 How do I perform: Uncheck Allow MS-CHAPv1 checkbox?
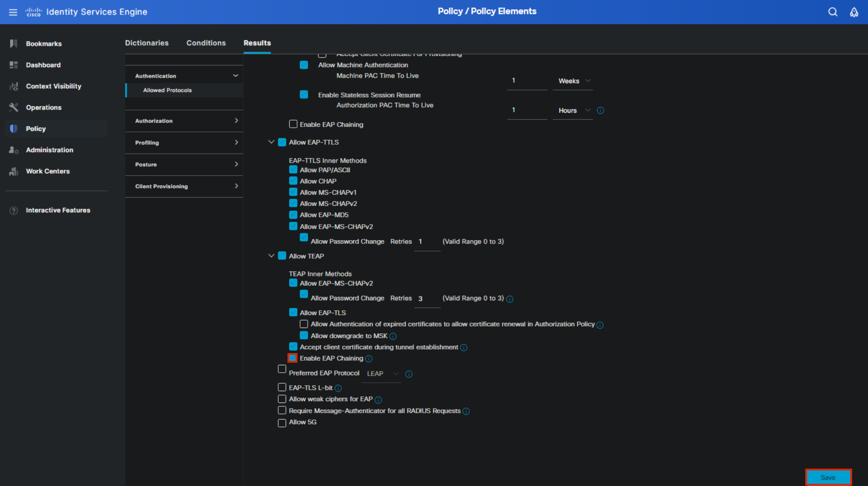pyautogui.click(x=293, y=192)
